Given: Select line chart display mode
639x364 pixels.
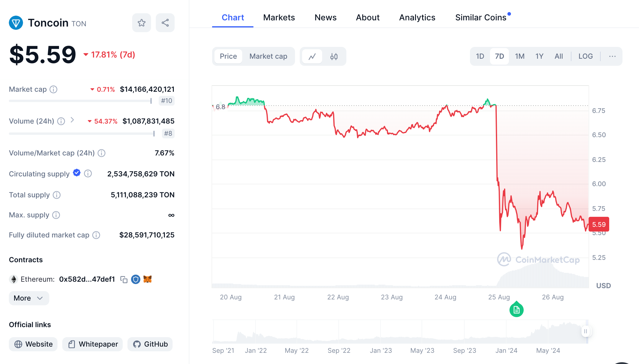Looking at the screenshot, I should (312, 56).
